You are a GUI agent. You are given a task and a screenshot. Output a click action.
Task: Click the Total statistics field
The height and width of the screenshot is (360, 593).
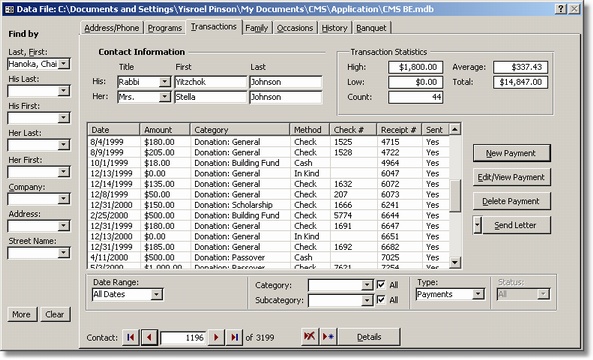point(520,82)
